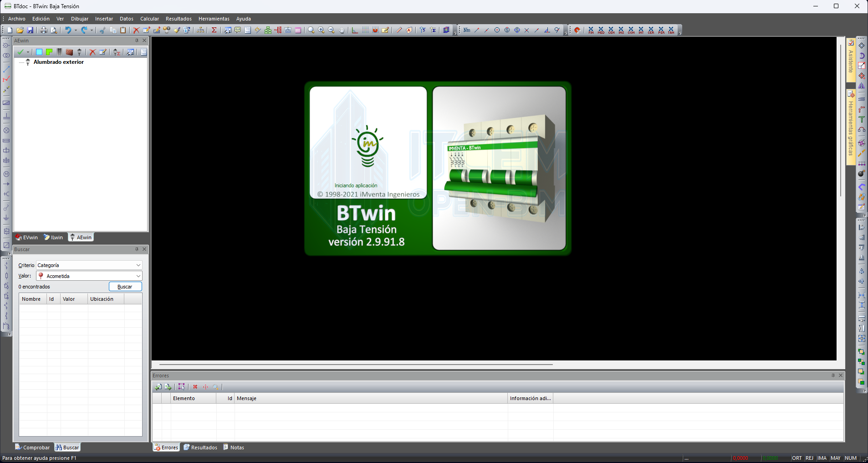Open the Undo history dropdown arrow
868x463 pixels.
tap(76, 30)
